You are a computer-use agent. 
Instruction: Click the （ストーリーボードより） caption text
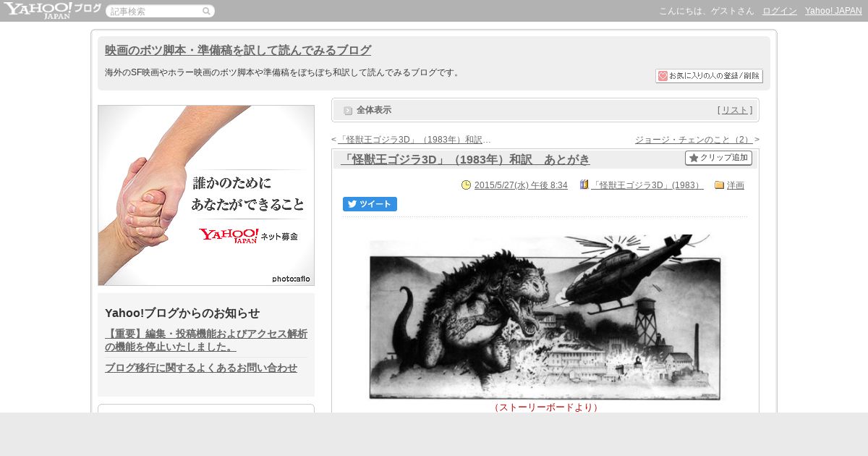[545, 408]
